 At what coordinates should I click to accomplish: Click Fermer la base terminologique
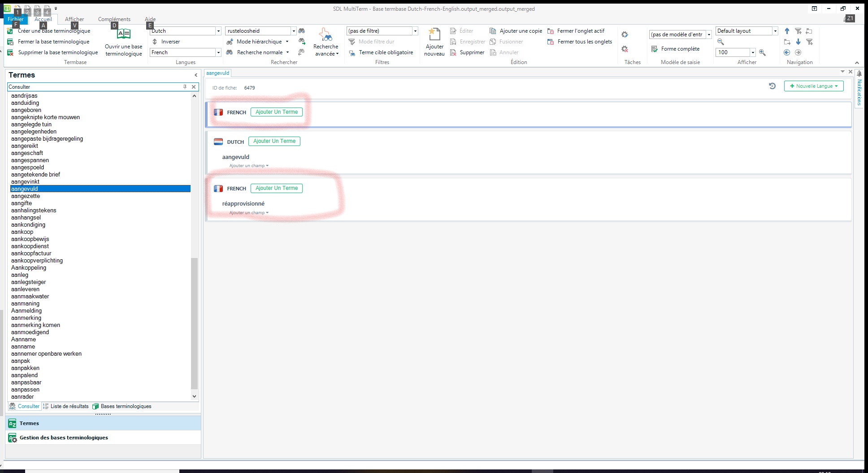pos(53,42)
